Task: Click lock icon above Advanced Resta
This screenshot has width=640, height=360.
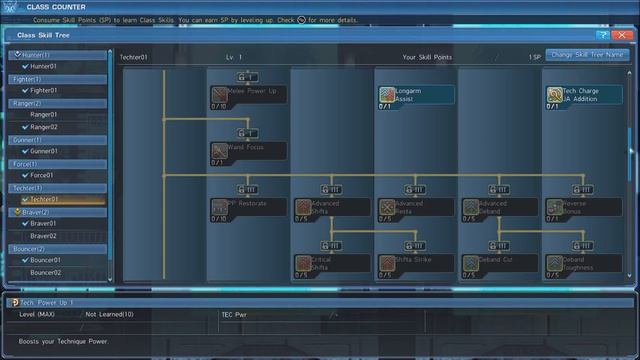Action: tap(415, 189)
